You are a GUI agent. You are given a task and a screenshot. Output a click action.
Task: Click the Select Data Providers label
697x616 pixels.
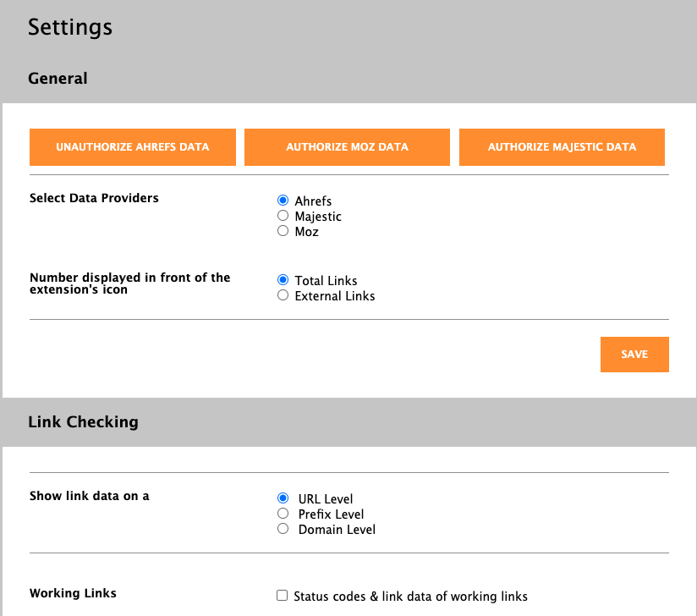click(x=94, y=198)
